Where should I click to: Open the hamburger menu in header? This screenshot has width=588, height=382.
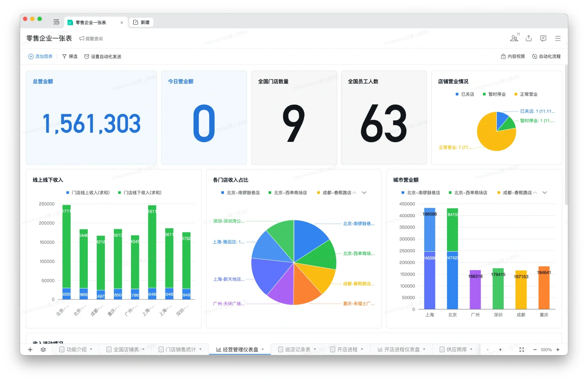(x=558, y=38)
